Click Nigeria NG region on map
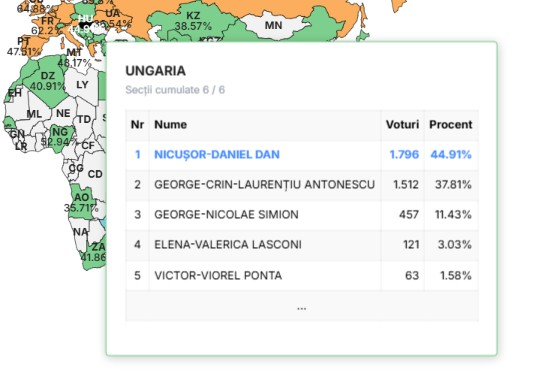This screenshot has height=378, width=548. point(60,137)
